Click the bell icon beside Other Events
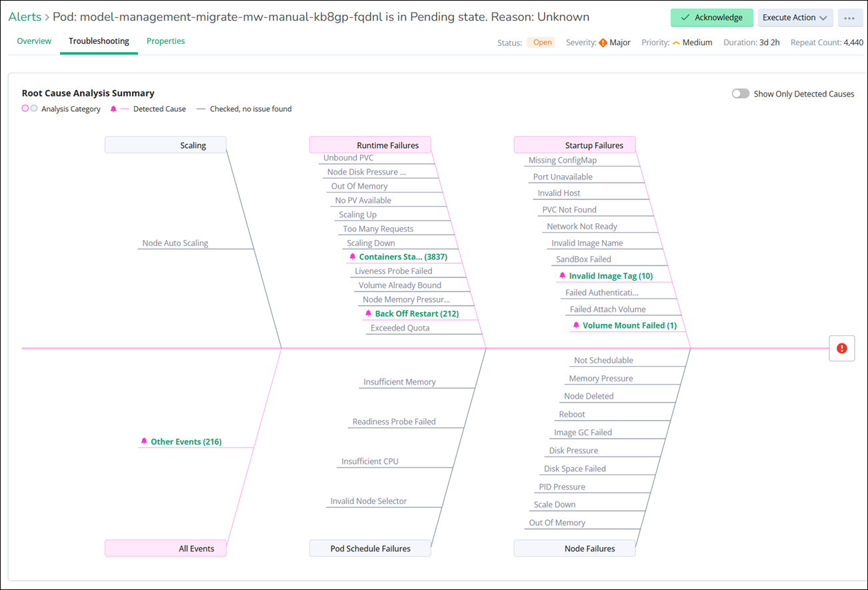This screenshot has width=868, height=590. [x=144, y=441]
